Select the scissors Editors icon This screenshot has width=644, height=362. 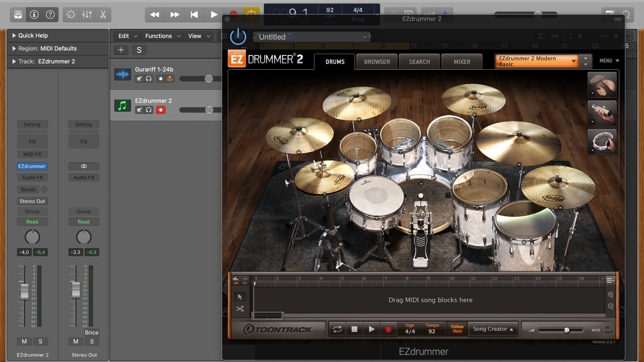(x=103, y=14)
